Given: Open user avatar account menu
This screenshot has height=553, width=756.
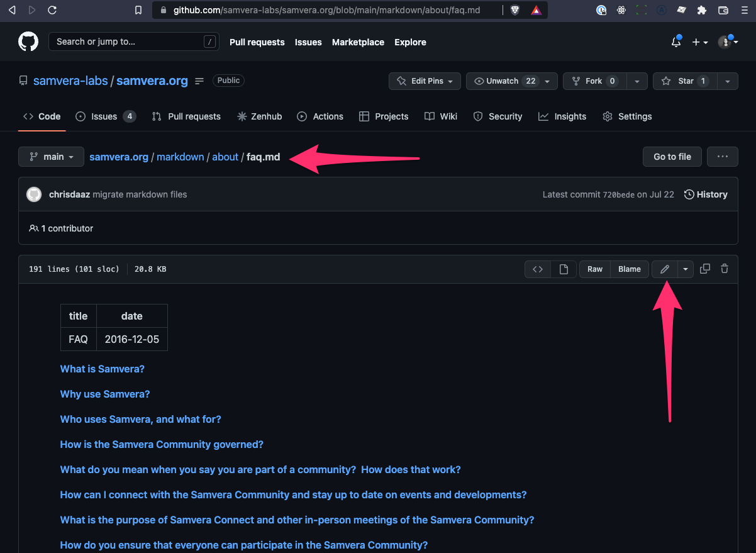Looking at the screenshot, I should 728,42.
